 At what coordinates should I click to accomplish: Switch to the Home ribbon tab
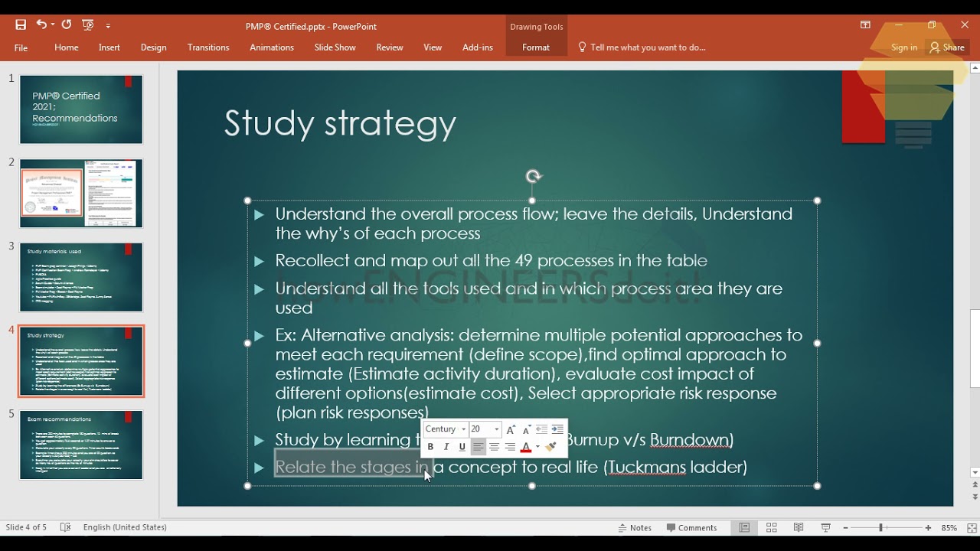pyautogui.click(x=67, y=47)
